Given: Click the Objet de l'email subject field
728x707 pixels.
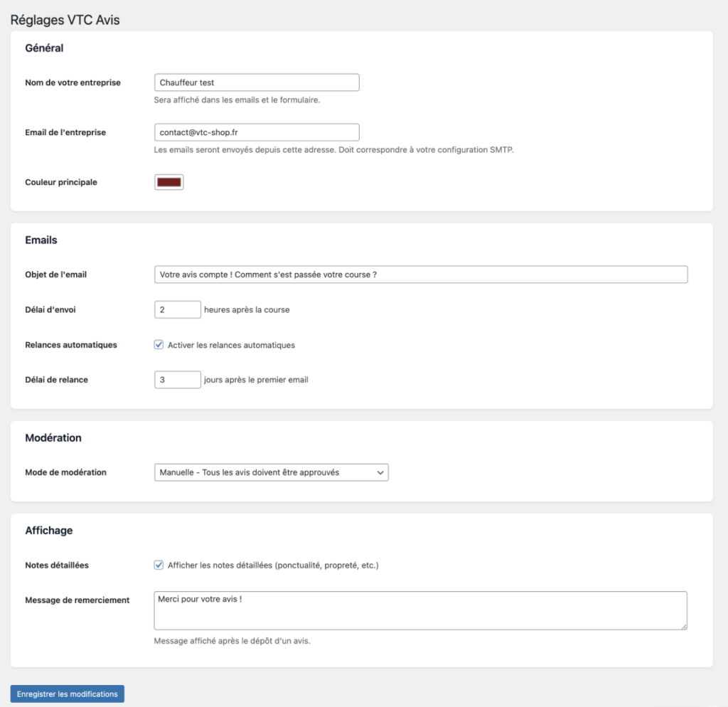Looking at the screenshot, I should point(421,274).
